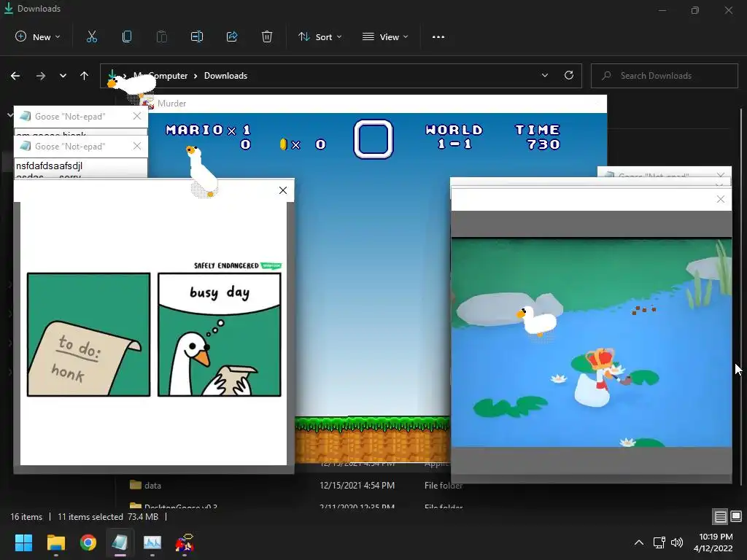Click Downloads in the address breadcrumb
Viewport: 747px width, 560px height.
(226, 76)
